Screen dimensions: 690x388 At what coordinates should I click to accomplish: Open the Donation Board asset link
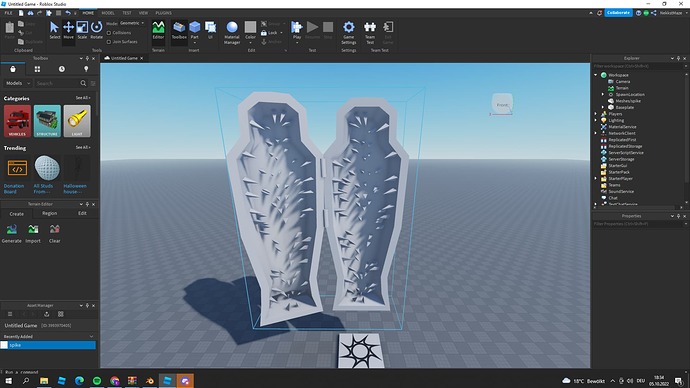(14, 189)
